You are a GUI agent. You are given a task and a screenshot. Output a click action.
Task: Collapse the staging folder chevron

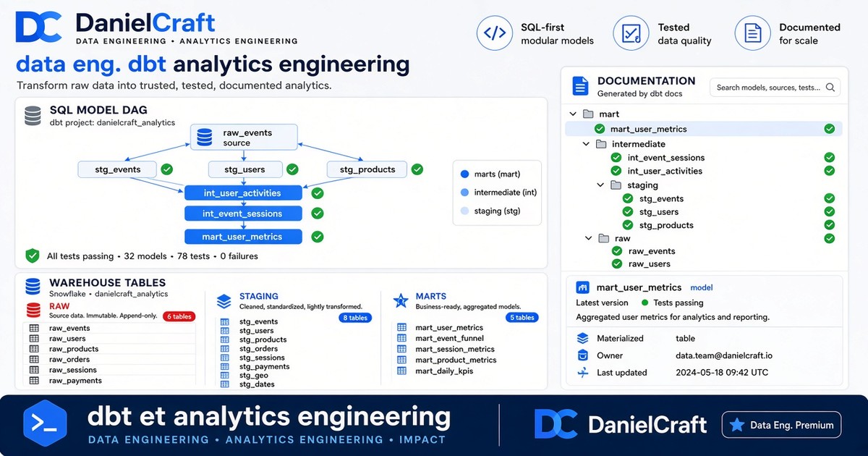click(x=600, y=185)
